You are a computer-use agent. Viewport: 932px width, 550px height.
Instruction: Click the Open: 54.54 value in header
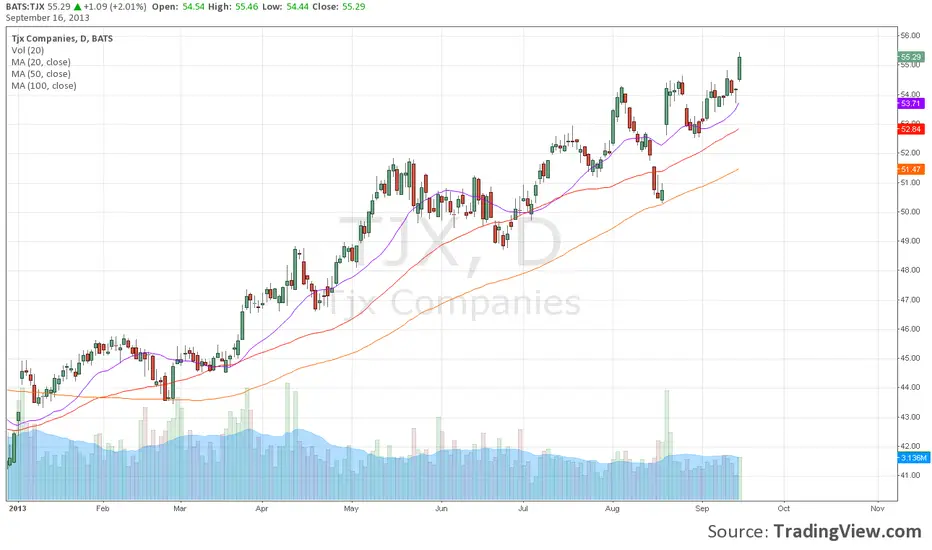pyautogui.click(x=180, y=7)
